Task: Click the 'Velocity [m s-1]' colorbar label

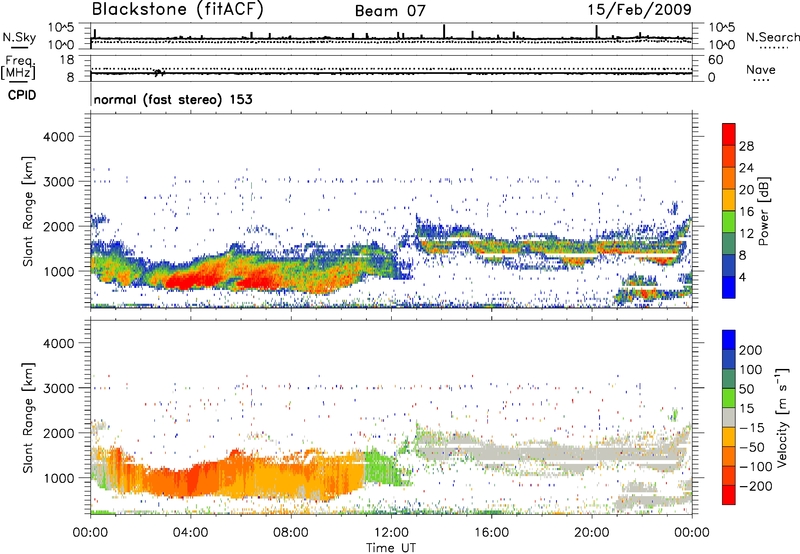Action: click(783, 417)
